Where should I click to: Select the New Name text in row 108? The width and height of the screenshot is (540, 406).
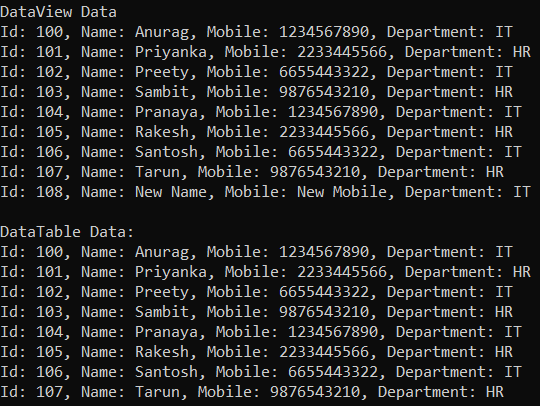pos(171,192)
